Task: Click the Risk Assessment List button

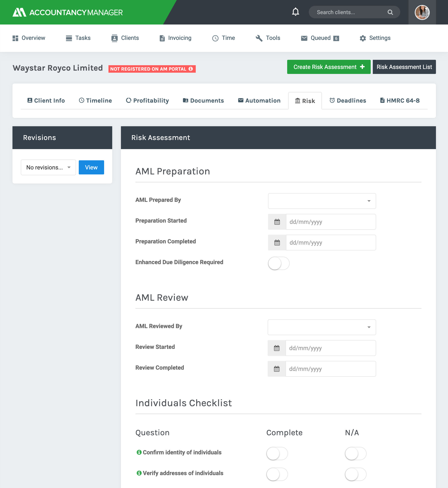Action: click(404, 67)
